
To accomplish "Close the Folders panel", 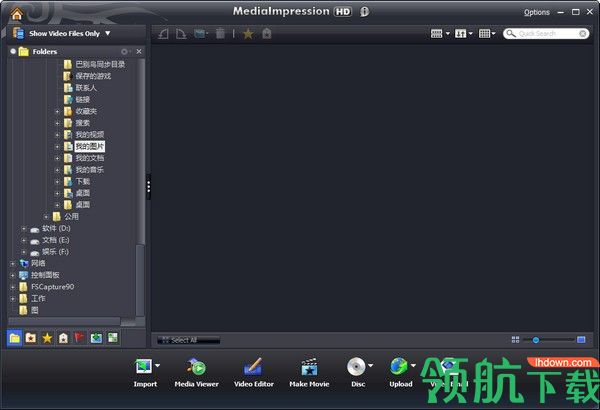I will point(139,51).
